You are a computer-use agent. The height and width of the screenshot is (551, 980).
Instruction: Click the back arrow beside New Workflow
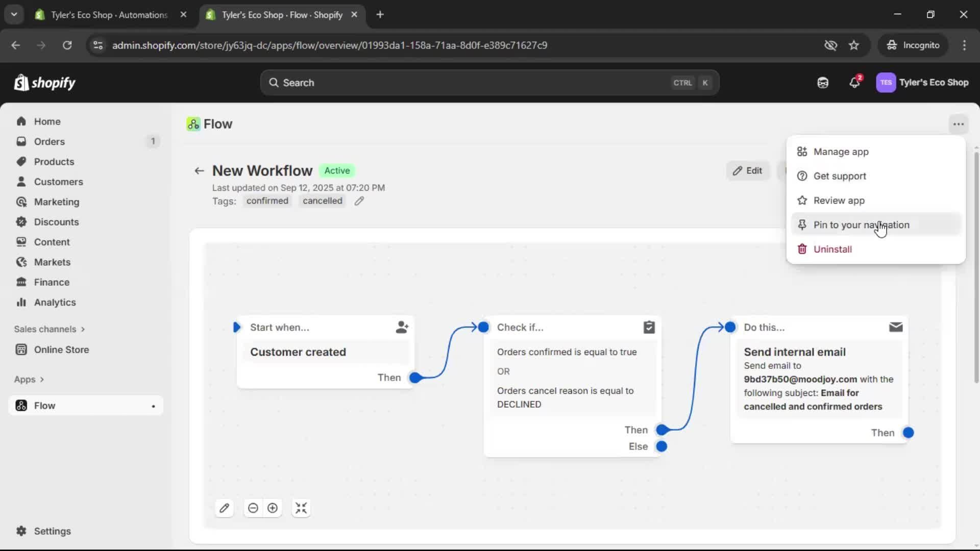tap(199, 171)
